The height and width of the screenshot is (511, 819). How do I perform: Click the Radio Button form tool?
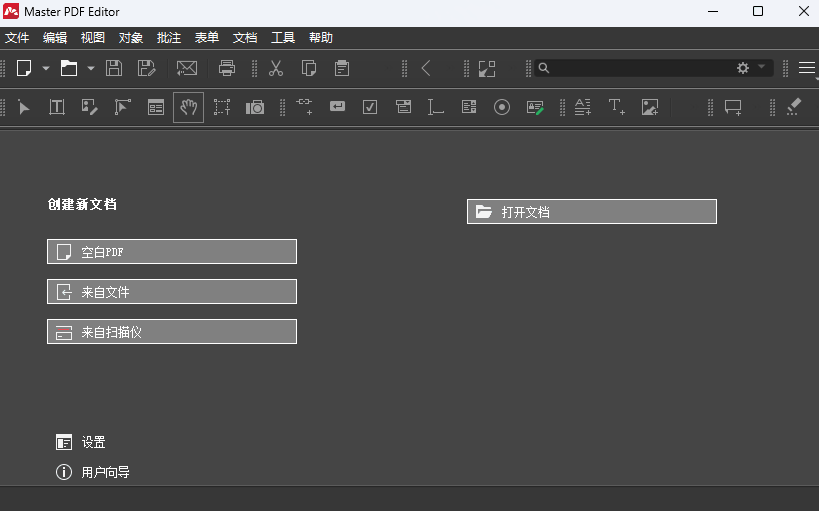502,108
